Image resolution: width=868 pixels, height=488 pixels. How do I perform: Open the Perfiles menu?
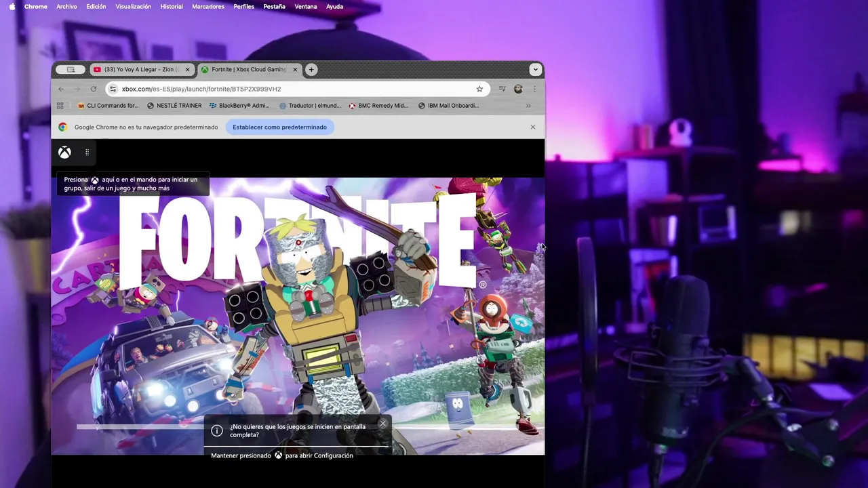tap(244, 6)
